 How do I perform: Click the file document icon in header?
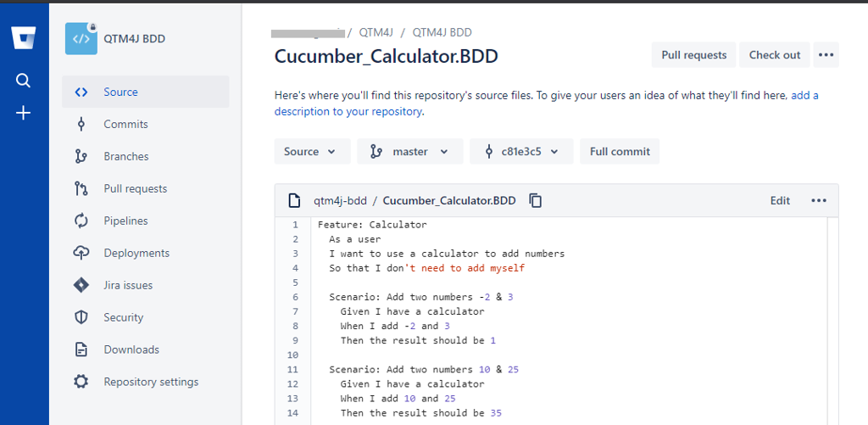click(x=294, y=200)
